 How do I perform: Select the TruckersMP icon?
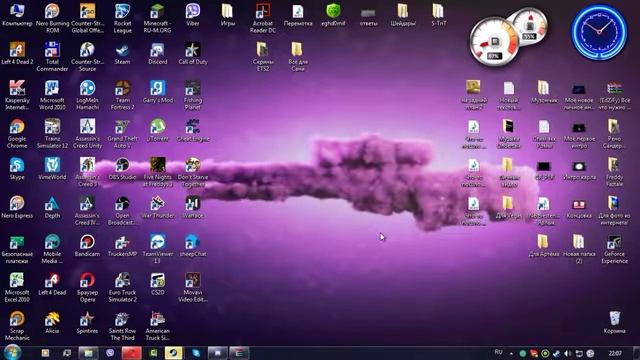click(122, 245)
